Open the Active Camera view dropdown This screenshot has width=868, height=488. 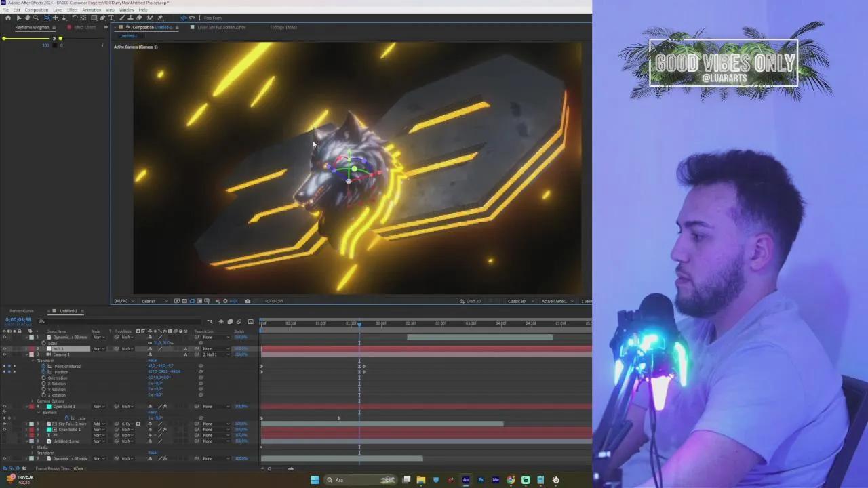(x=557, y=301)
